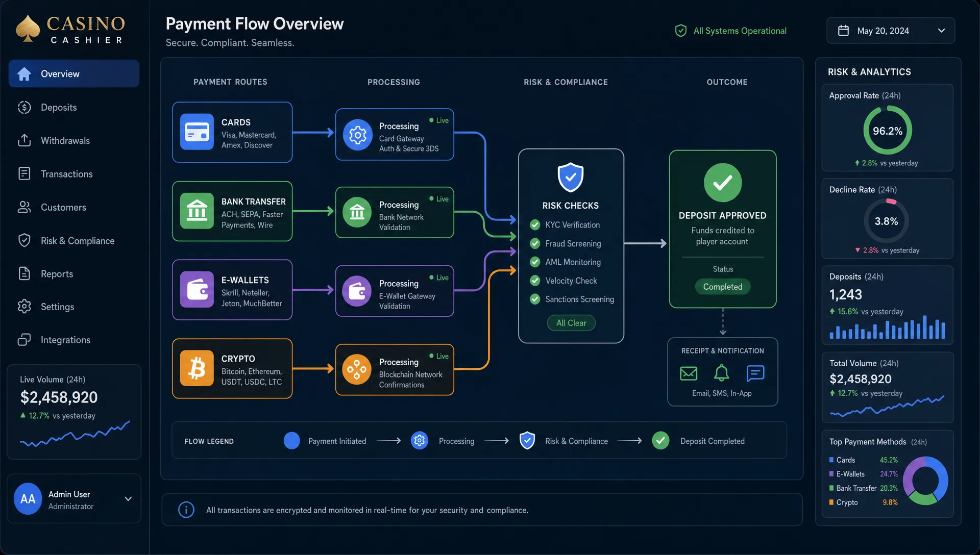Viewport: 980px width, 555px height.
Task: Expand the Admin User account menu
Action: coord(128,499)
